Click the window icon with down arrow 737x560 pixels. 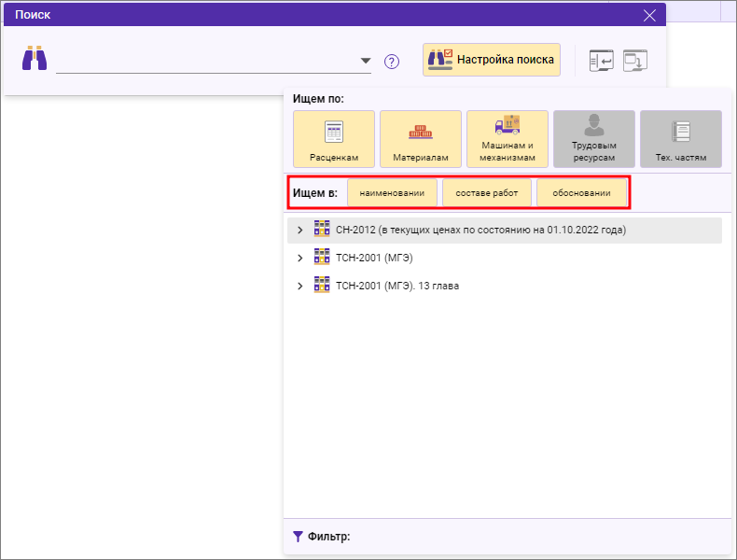[635, 61]
